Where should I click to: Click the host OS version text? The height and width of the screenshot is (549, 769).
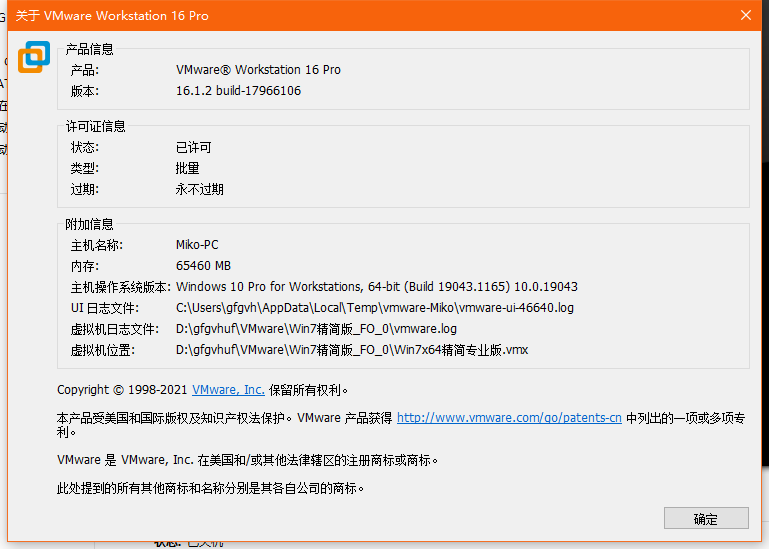376,287
